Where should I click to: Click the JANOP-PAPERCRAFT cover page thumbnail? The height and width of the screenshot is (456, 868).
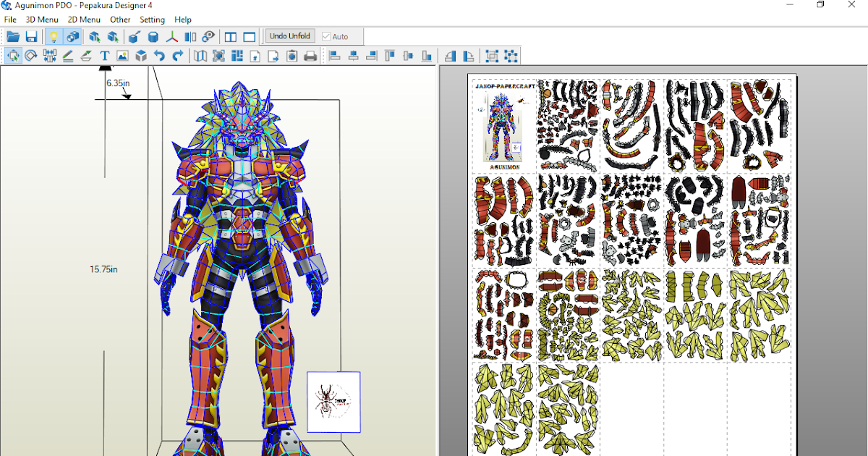(503, 125)
